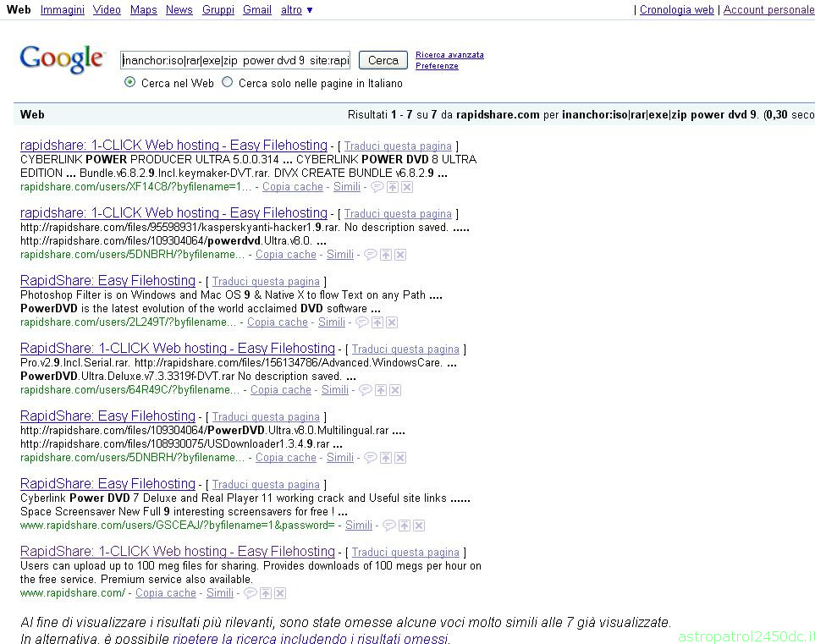815x644 pixels.
Task: Open the result about 100 meg file uploads
Action: (x=177, y=551)
